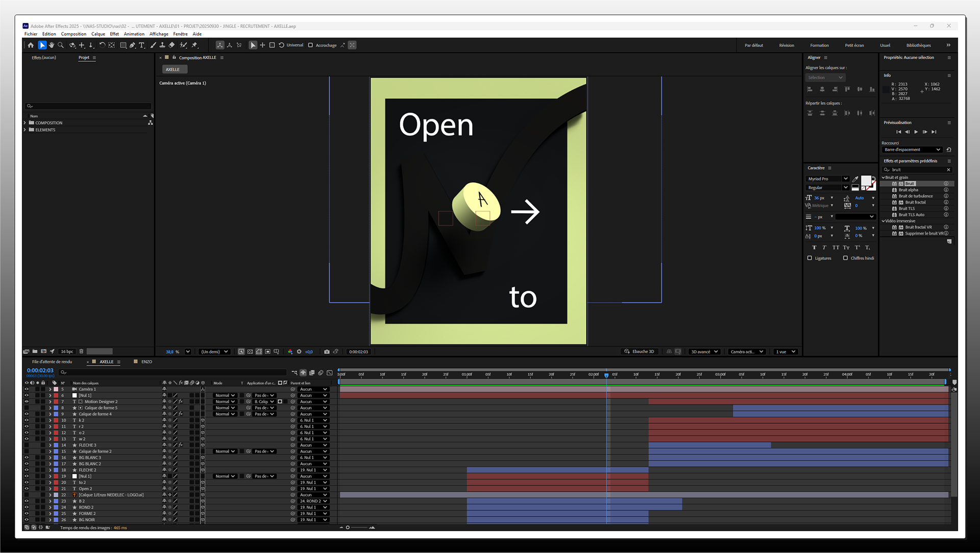Screen dimensions: 980x553
Task: Open the 3D avancé renderer dropdown
Action: (704, 352)
